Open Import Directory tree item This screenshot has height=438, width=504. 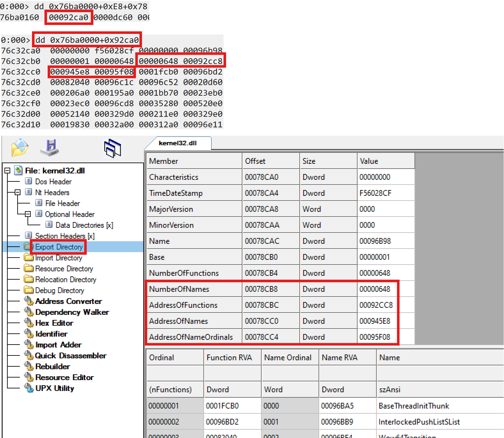click(59, 258)
